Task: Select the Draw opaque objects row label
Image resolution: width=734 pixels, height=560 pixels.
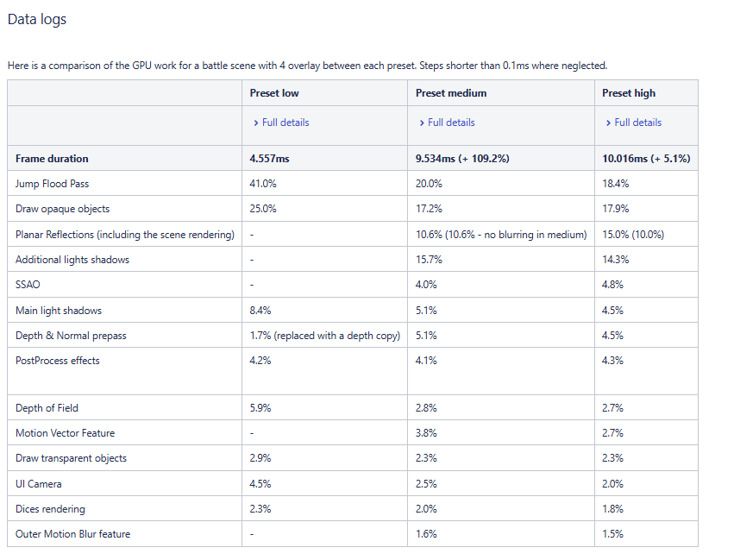Action: pos(63,208)
